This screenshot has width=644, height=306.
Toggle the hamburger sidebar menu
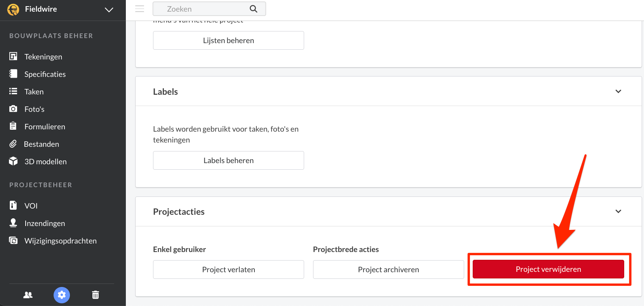(140, 9)
